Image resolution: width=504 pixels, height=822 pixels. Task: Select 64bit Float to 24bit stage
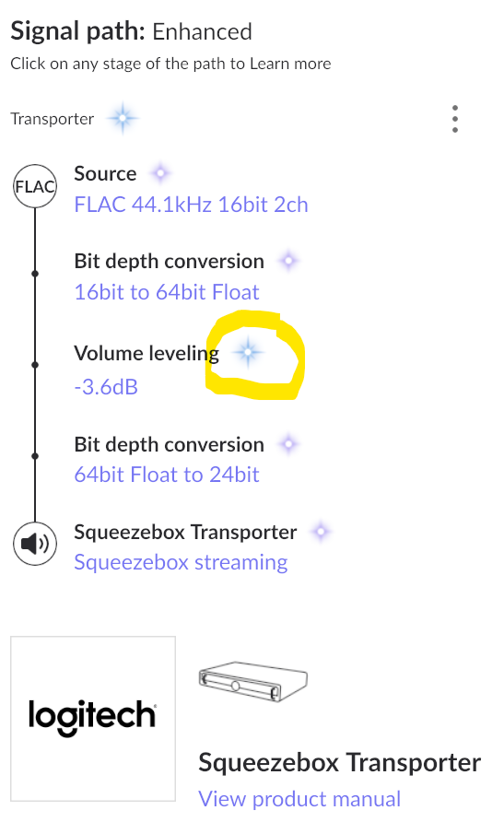click(167, 475)
